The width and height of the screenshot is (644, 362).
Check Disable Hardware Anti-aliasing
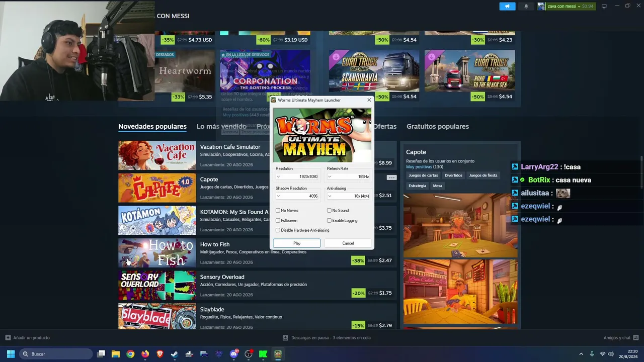pyautogui.click(x=278, y=230)
